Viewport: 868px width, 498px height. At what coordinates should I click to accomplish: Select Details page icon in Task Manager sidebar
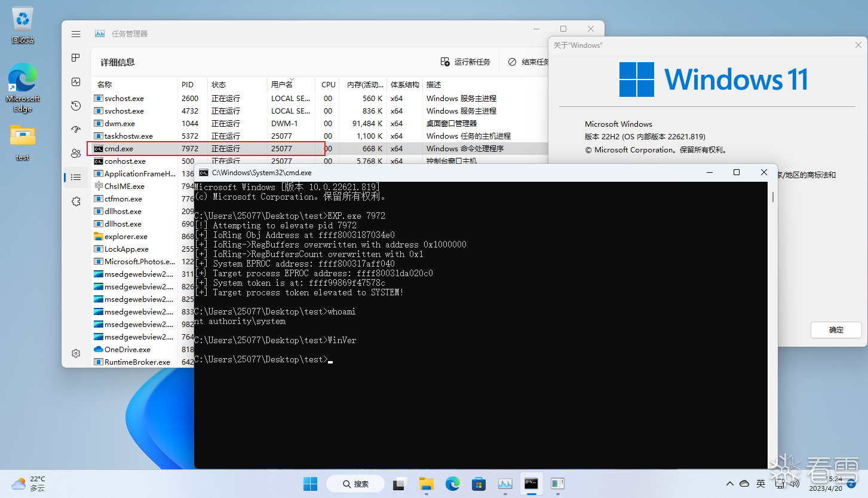coord(76,177)
